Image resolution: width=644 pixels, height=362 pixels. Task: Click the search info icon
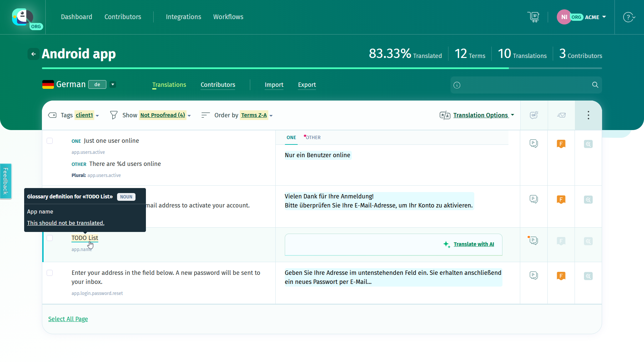(457, 85)
